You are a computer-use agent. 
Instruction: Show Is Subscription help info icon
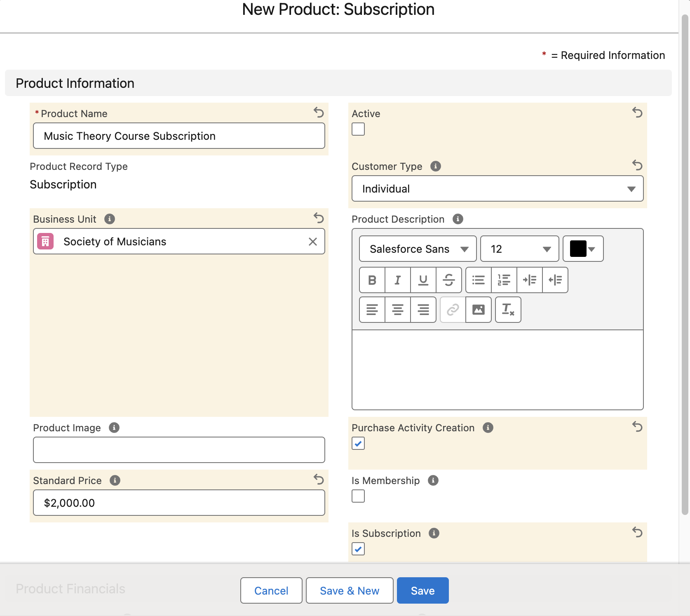click(434, 533)
